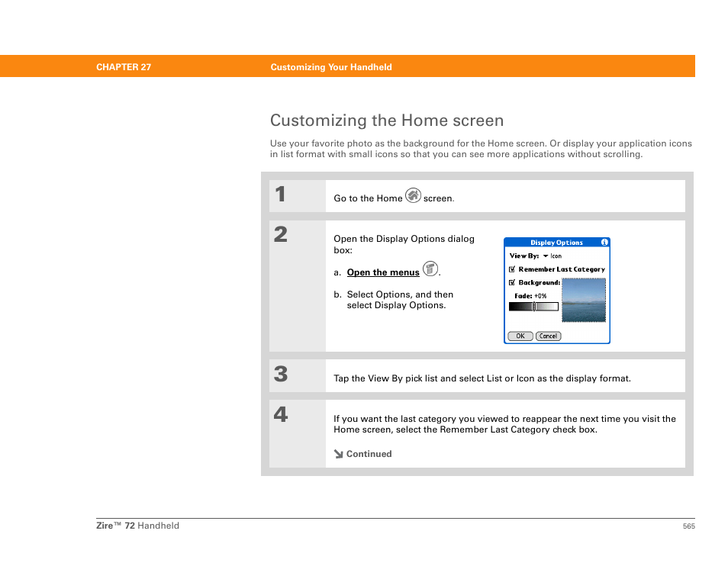Click the Fade slider handle
This screenshot has width=728, height=563.
click(x=534, y=307)
